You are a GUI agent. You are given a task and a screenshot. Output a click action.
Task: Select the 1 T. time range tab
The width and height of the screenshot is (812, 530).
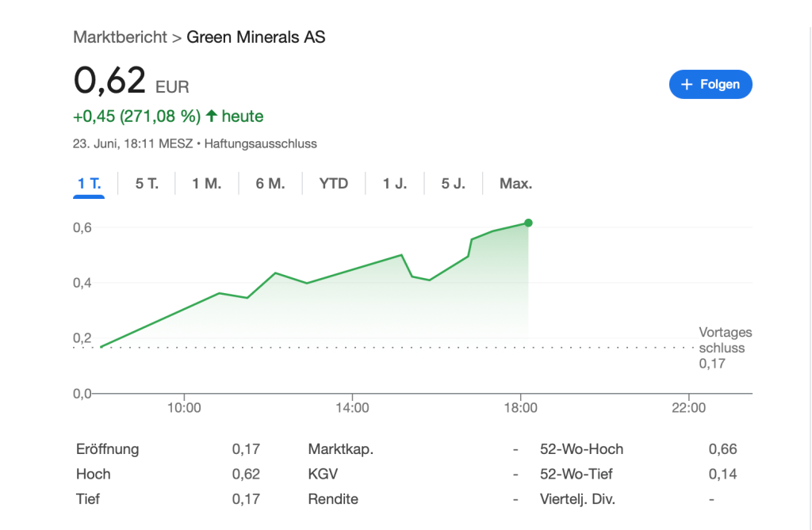[89, 184]
